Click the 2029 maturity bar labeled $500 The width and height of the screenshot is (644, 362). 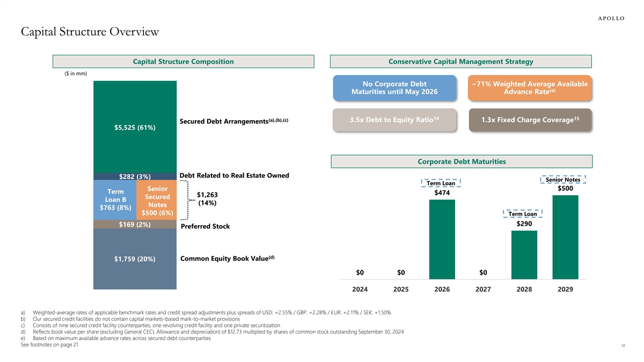tap(565, 237)
